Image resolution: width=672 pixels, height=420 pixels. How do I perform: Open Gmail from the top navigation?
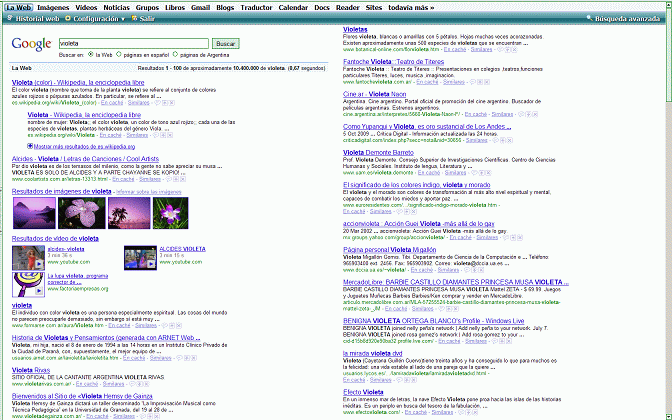pyautogui.click(x=201, y=8)
